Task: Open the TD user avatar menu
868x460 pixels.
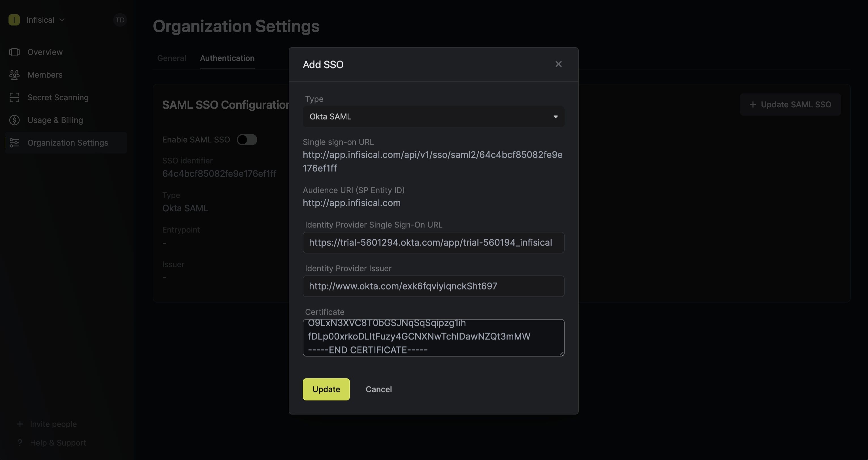Action: point(120,20)
